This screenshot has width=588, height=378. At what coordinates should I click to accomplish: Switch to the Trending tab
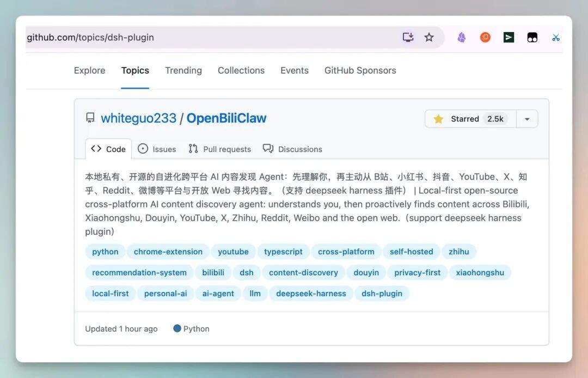tap(183, 70)
